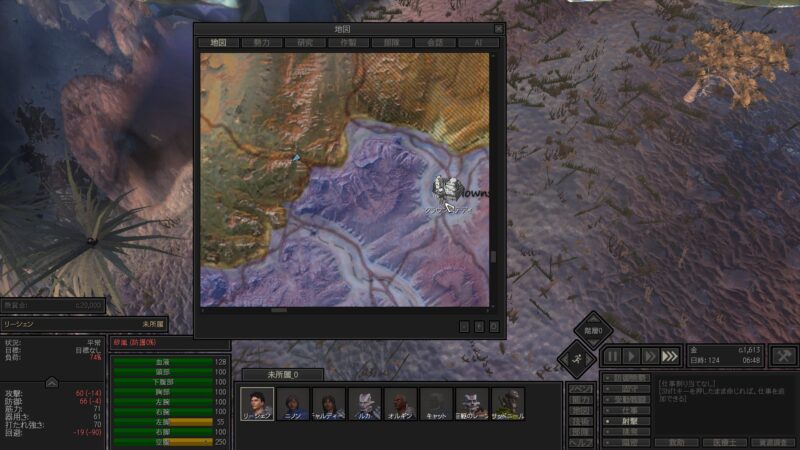
Task: Select the オルギン character portrait
Action: tap(401, 404)
